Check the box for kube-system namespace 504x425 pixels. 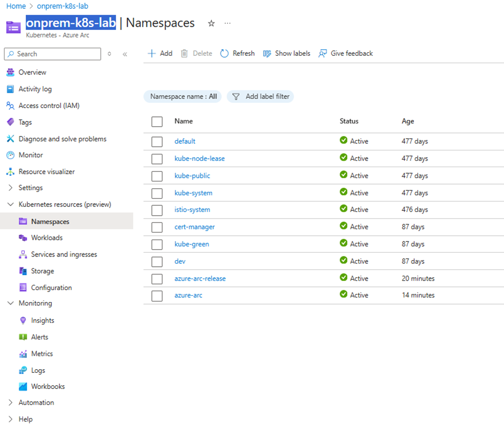157,193
